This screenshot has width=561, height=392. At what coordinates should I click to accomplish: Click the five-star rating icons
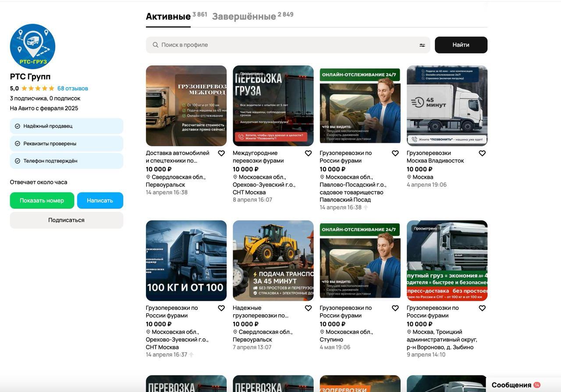coord(38,88)
